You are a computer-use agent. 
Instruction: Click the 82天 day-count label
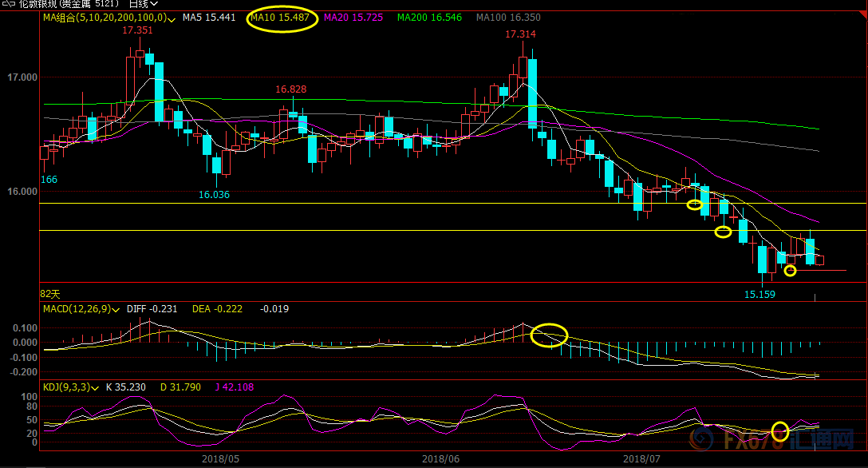[49, 294]
